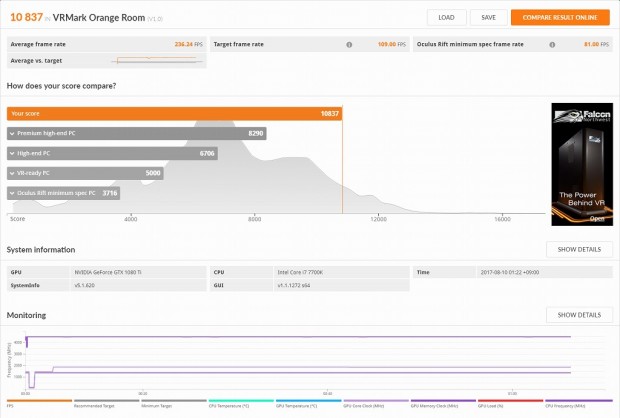Toggle the CPU Temperature legend series
This screenshot has height=418, width=620.
241,403
